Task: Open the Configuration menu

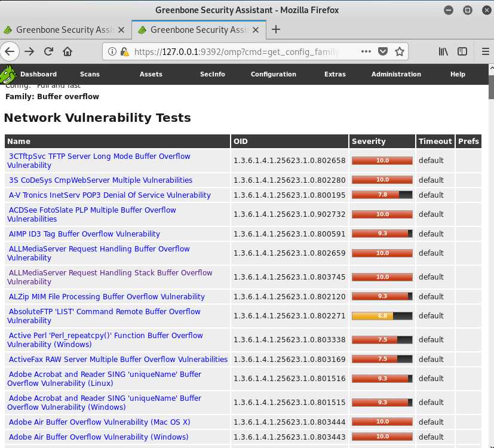Action: pos(274,74)
